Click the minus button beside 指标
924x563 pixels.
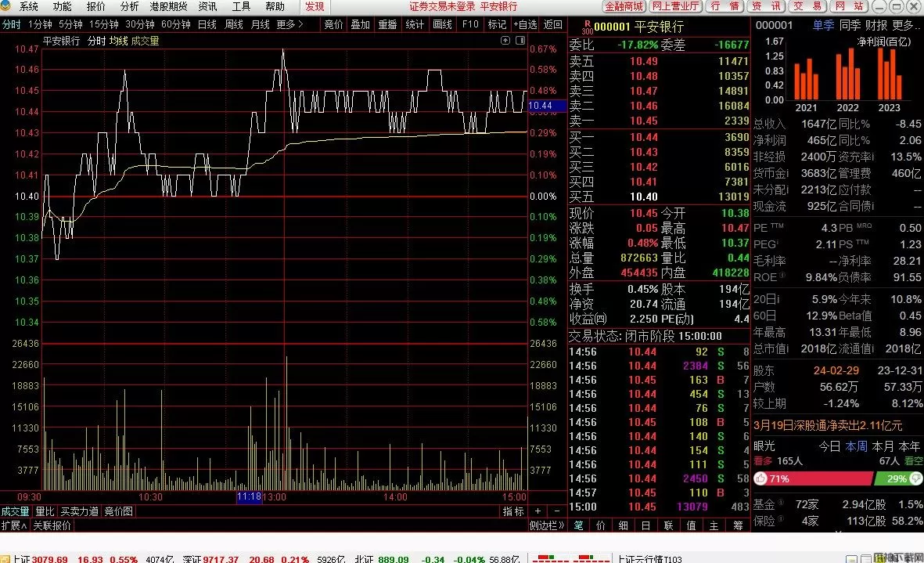click(x=557, y=511)
